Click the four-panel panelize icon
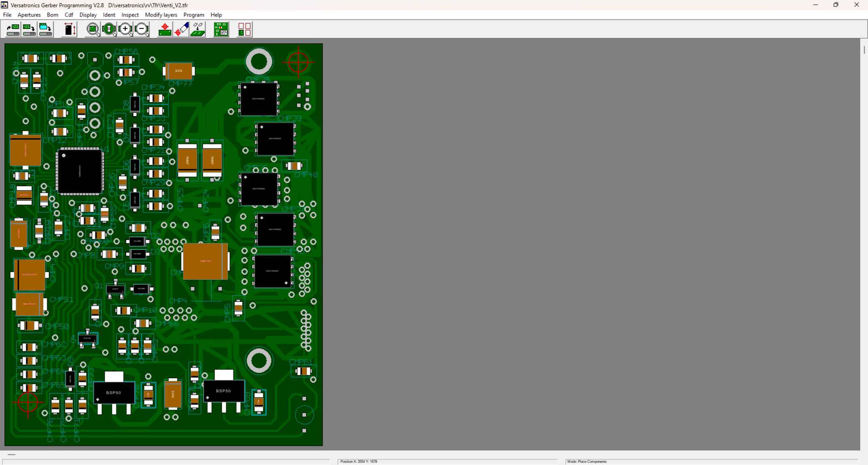This screenshot has width=868, height=465. 245,29
